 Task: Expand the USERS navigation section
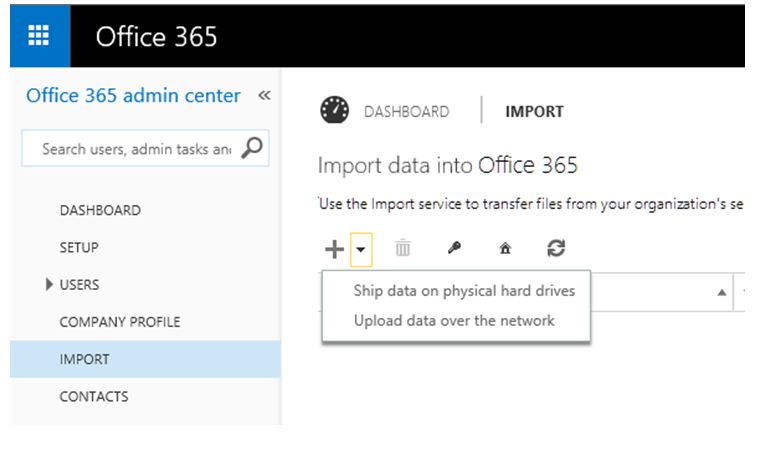click(x=50, y=285)
